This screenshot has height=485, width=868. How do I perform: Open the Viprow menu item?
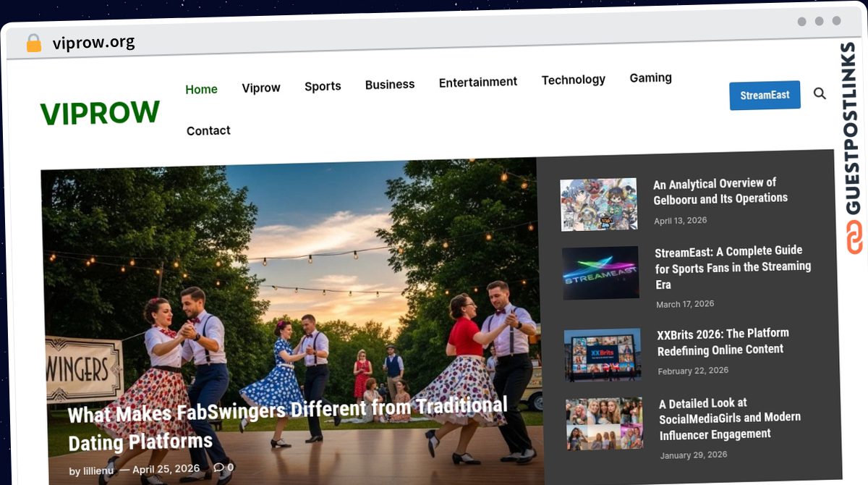[261, 88]
